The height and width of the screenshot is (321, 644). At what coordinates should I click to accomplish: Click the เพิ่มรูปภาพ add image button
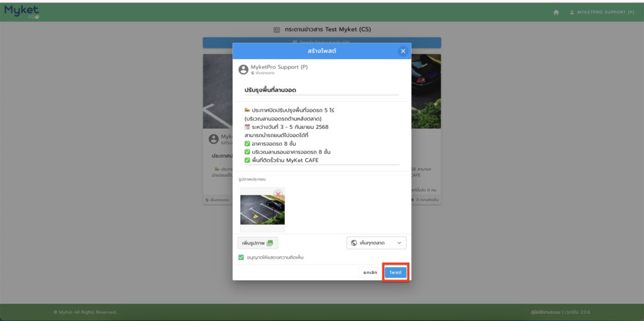258,243
